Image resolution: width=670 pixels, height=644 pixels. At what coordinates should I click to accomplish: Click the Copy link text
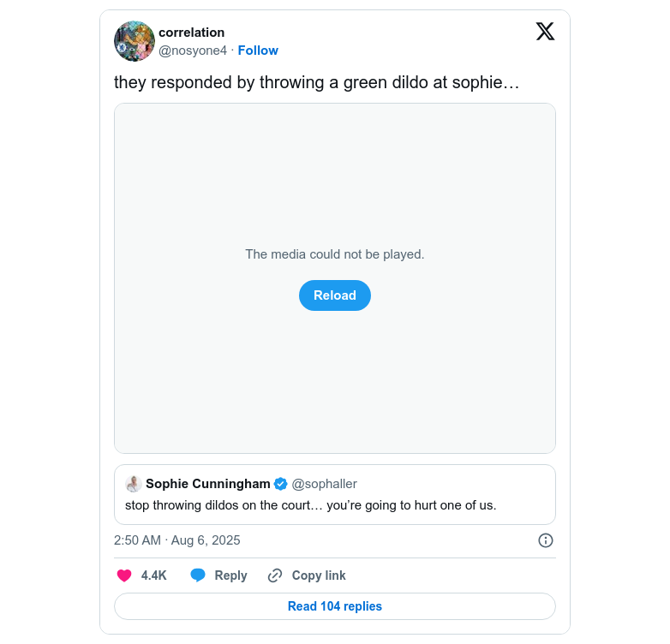click(x=319, y=575)
